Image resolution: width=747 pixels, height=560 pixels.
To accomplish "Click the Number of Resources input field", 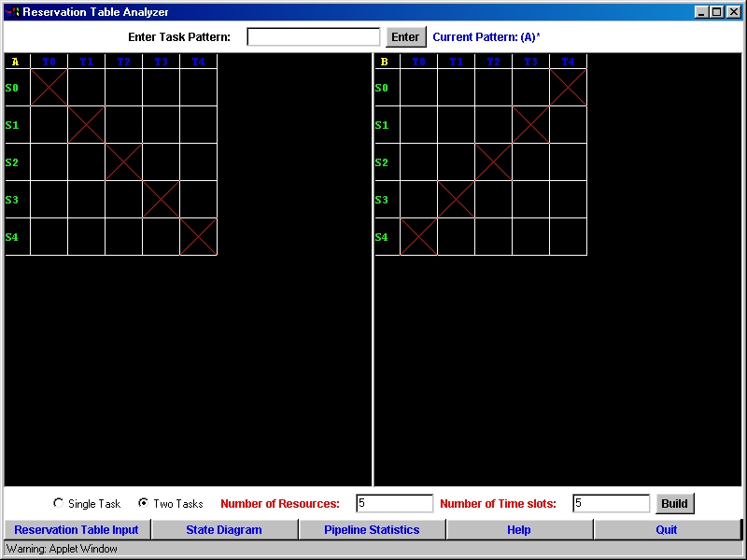I will (395, 504).
